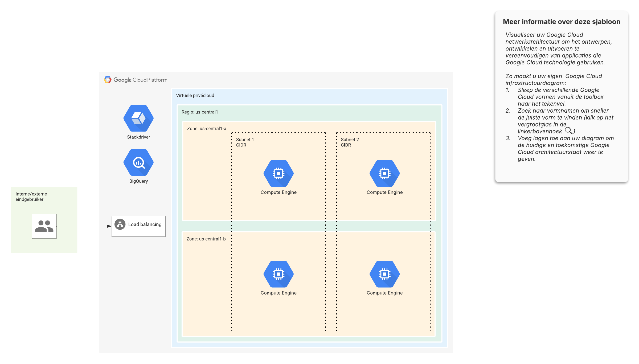This screenshot has height=364, width=639.
Task: Click the Load balancing icon
Action: point(120,224)
